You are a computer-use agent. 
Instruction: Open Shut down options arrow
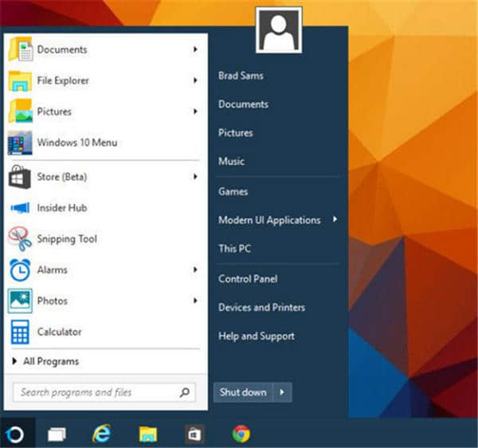pyautogui.click(x=283, y=392)
